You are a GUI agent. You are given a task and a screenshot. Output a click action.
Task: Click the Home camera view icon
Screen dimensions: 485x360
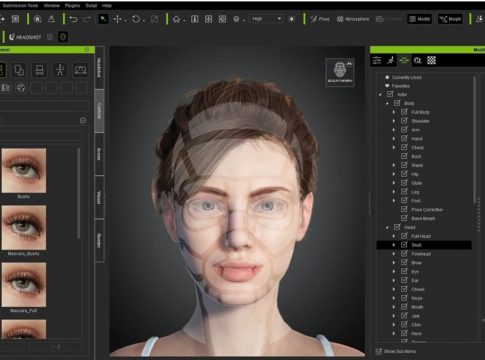pos(176,19)
